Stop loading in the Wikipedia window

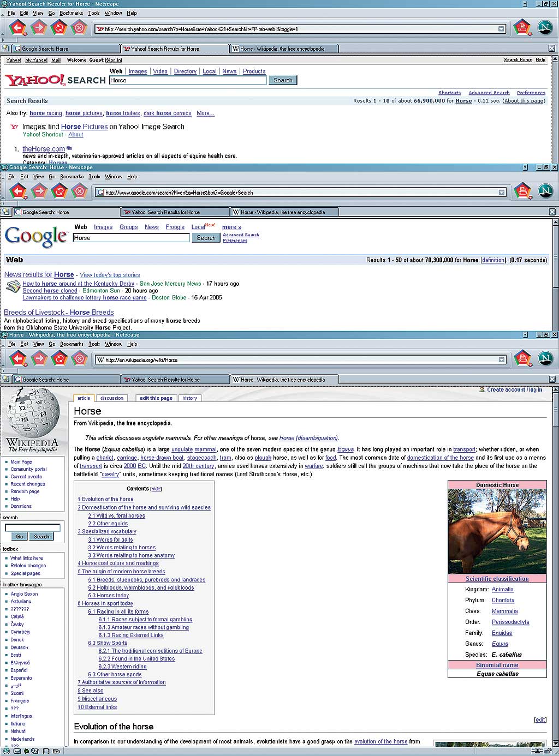[x=79, y=358]
